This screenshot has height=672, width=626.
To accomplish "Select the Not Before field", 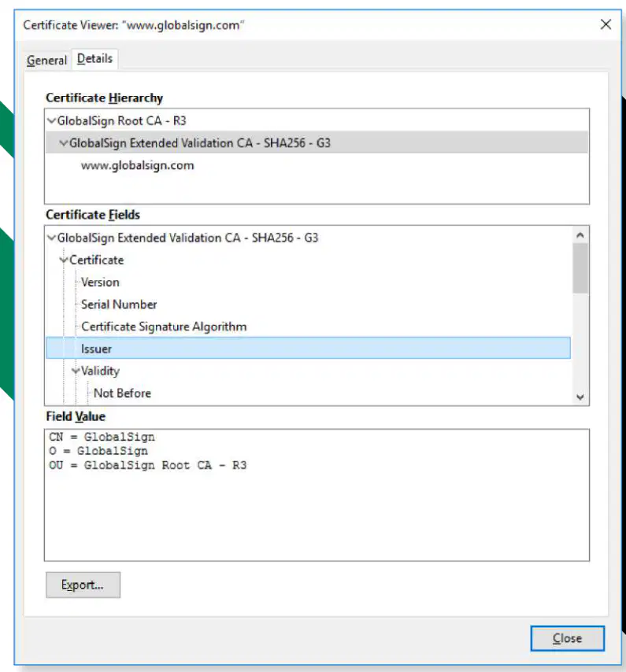I will pyautogui.click(x=122, y=393).
